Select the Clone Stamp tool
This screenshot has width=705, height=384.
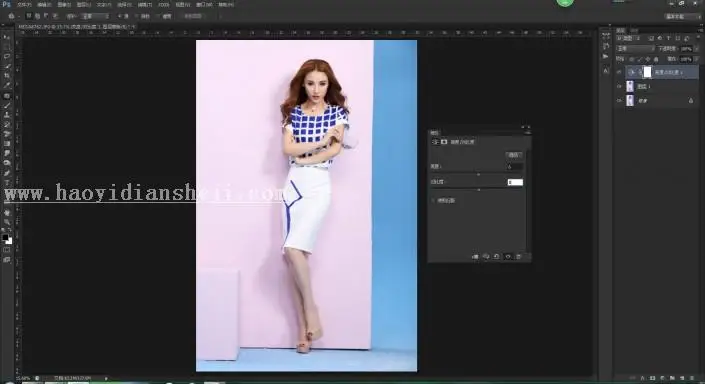7,115
